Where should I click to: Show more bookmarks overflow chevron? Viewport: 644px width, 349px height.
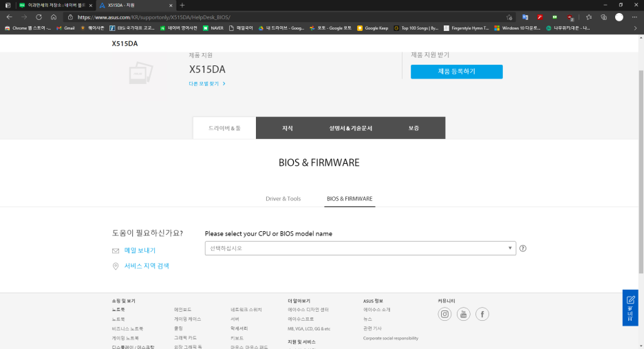click(635, 28)
